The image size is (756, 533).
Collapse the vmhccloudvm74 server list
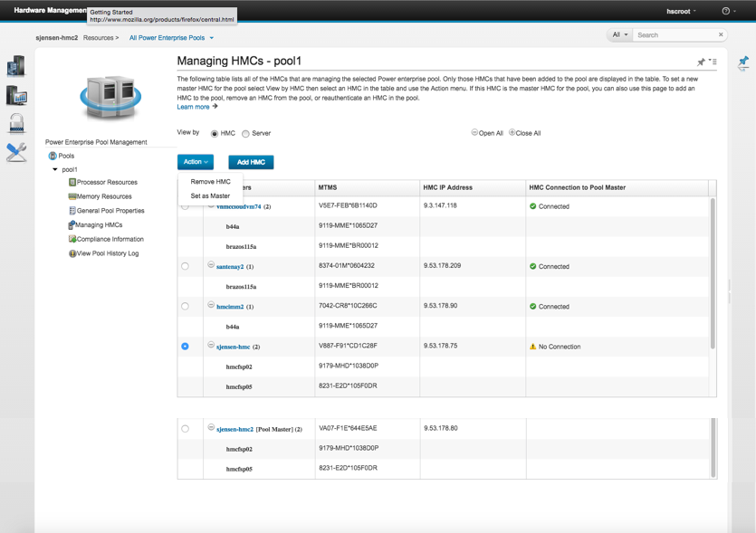coord(210,205)
